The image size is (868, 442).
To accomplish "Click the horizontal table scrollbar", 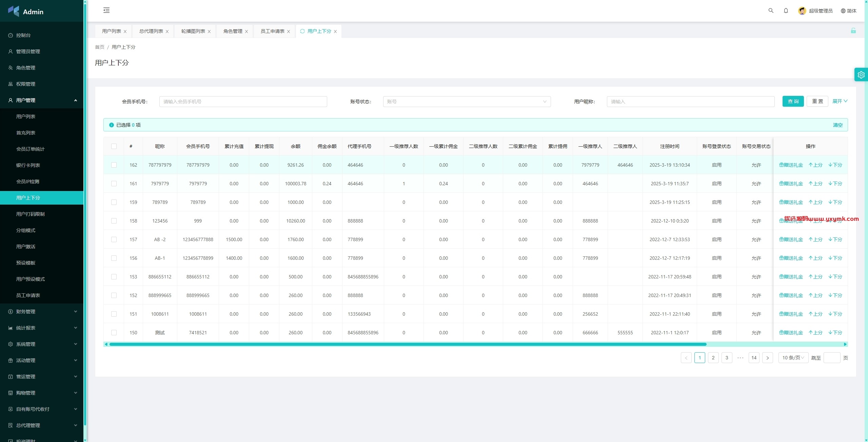I will click(x=408, y=344).
